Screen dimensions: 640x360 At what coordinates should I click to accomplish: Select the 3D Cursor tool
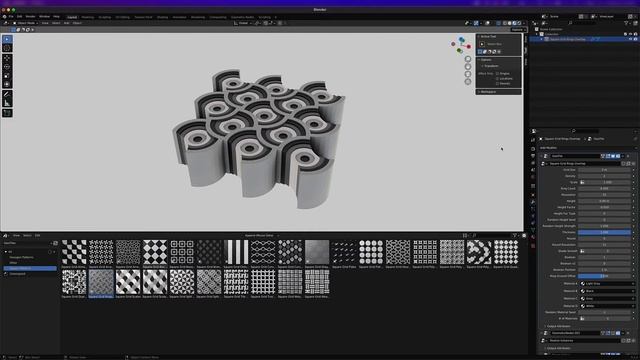[7, 48]
